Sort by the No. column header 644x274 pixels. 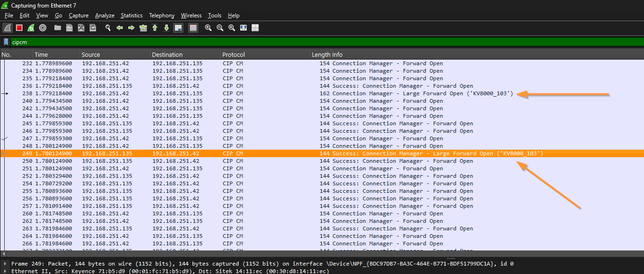click(16, 54)
